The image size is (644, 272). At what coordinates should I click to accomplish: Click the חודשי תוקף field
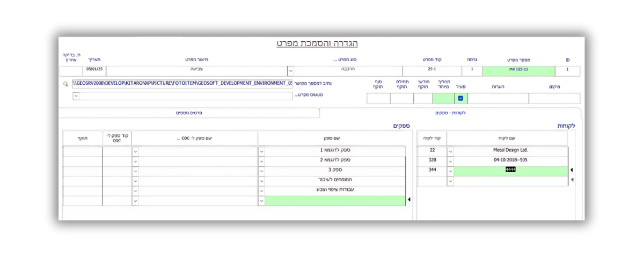coord(423,98)
